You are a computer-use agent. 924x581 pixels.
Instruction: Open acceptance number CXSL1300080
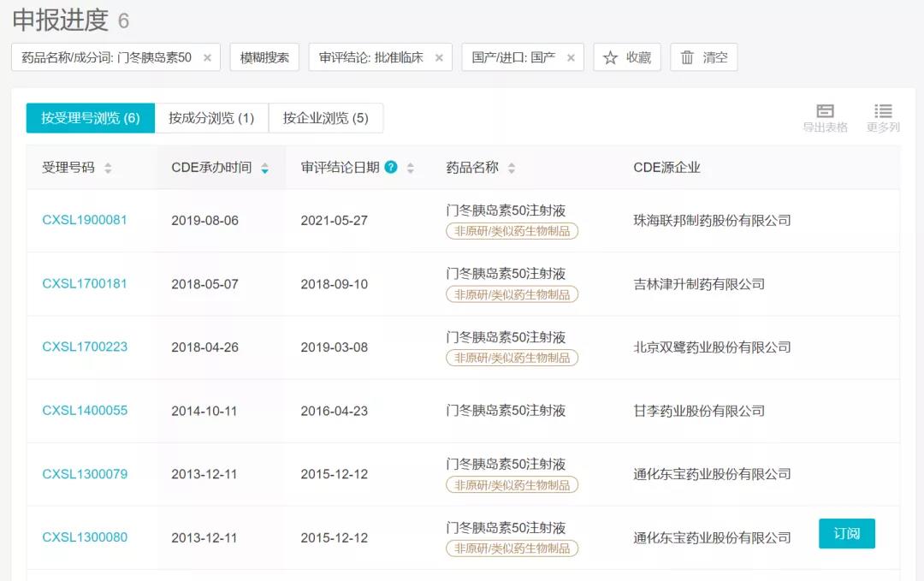click(85, 537)
